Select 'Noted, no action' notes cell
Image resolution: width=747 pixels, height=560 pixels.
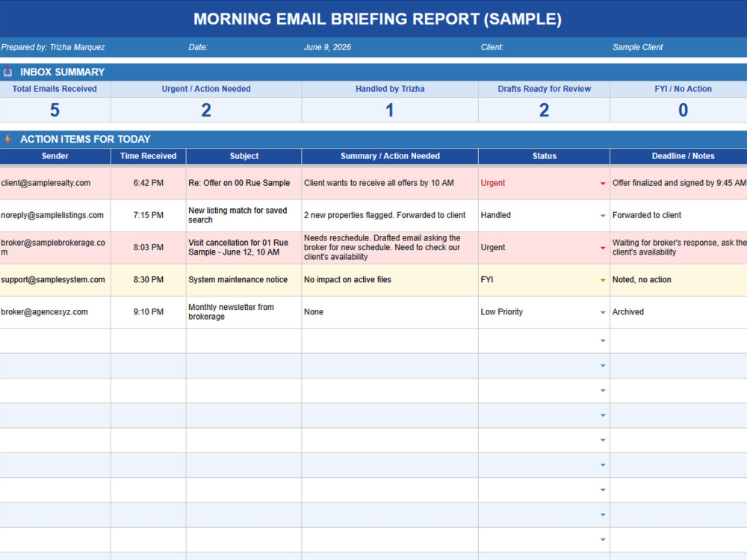point(678,281)
